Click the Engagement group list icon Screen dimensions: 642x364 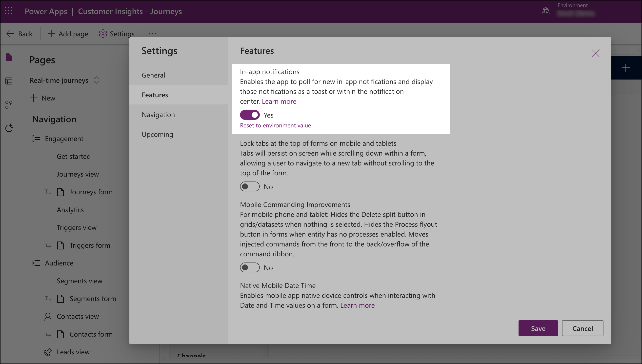click(36, 139)
